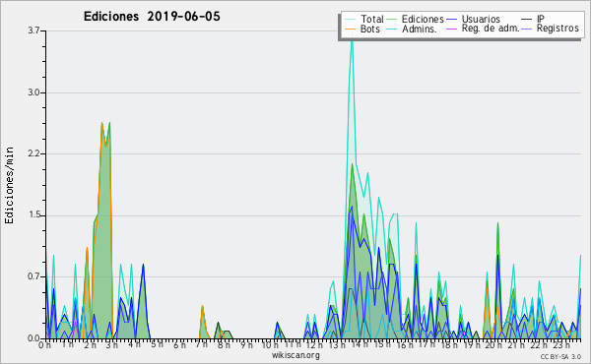
Task: Click the x-axis label '0 h'
Action: [45, 344]
